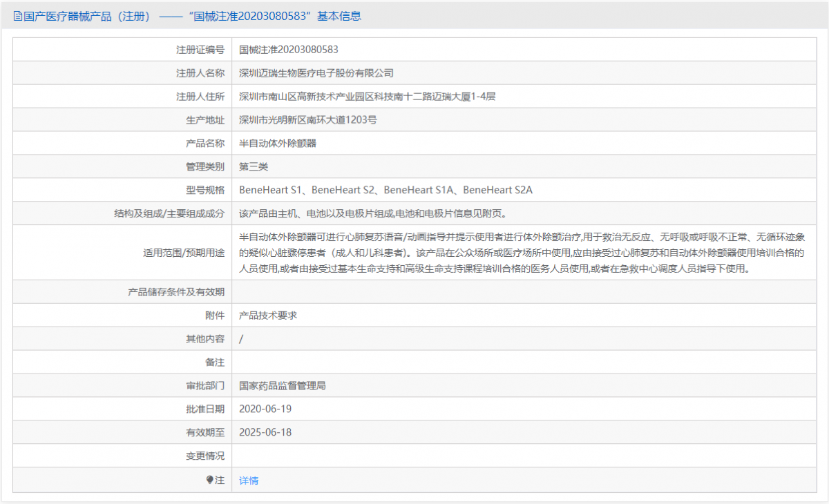Click management class value 第三类
This screenshot has height=504, width=829.
[254, 167]
